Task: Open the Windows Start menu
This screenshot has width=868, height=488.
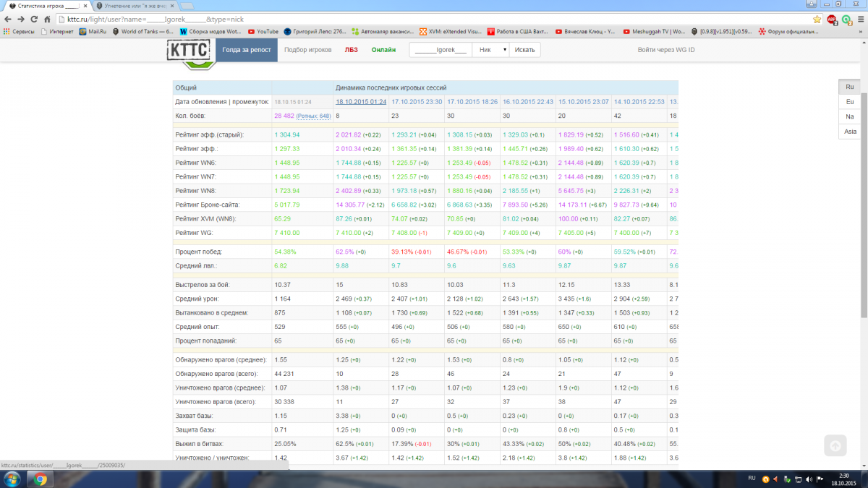Action: (x=12, y=479)
